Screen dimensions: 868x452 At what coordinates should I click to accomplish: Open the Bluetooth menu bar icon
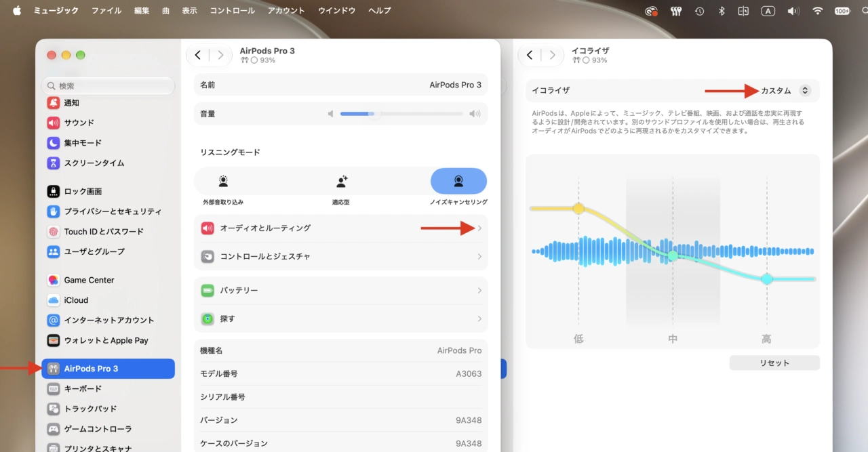(722, 11)
